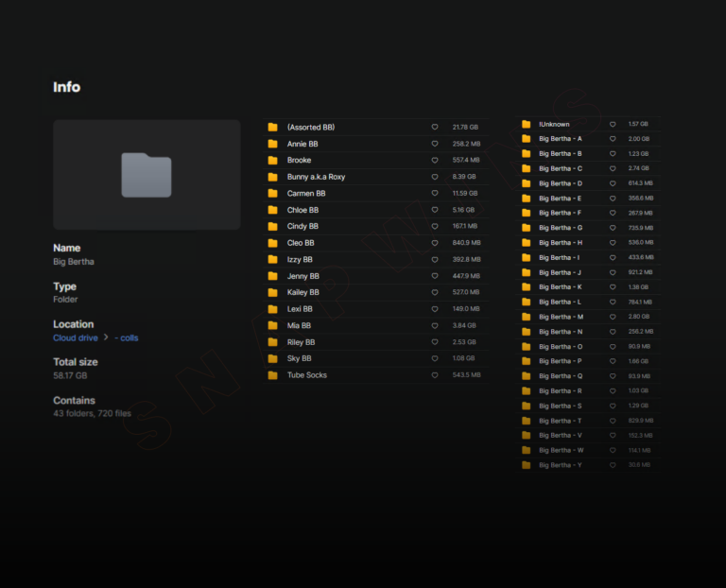The image size is (726, 588).
Task: Open the Big Bertha - K folder row
Action: (561, 286)
